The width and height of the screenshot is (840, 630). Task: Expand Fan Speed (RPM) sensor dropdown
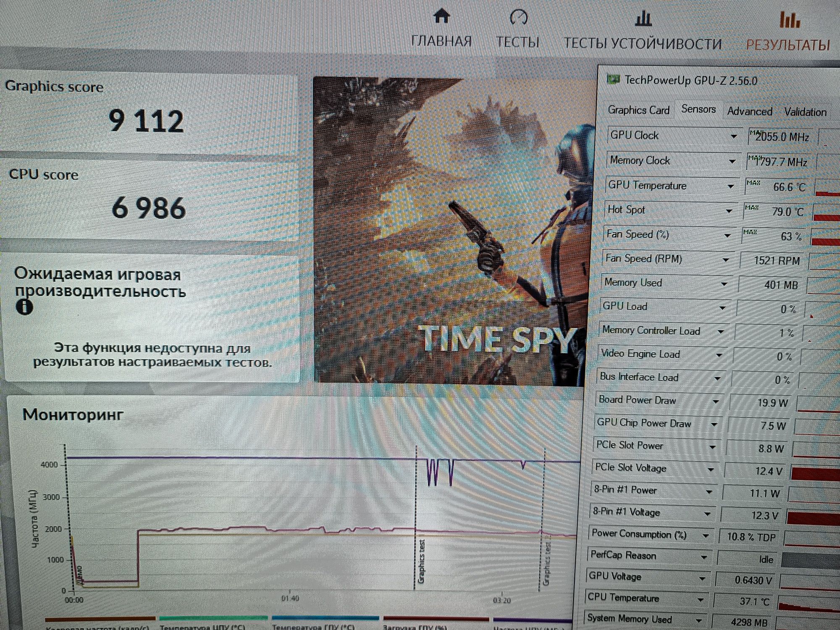(x=726, y=260)
